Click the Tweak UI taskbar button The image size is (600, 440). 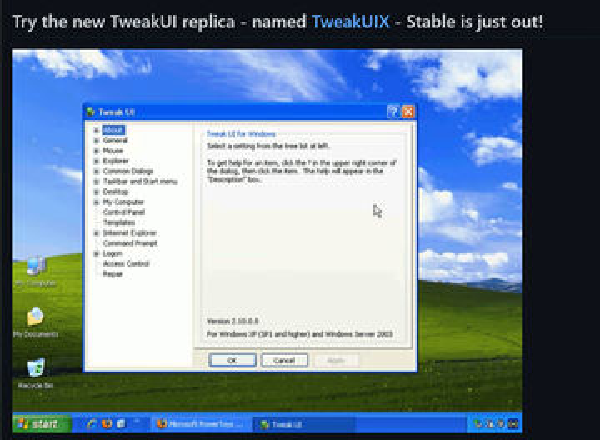coord(304,424)
